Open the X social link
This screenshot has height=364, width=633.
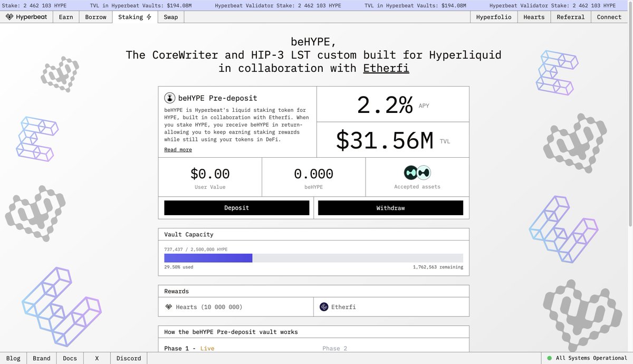(97, 358)
